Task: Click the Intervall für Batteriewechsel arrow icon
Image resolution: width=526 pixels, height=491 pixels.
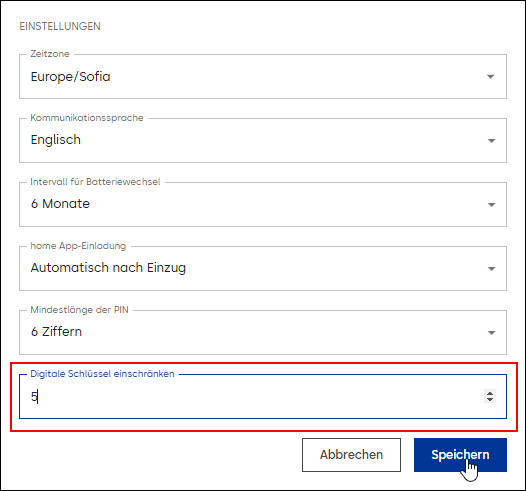Action: click(x=491, y=205)
